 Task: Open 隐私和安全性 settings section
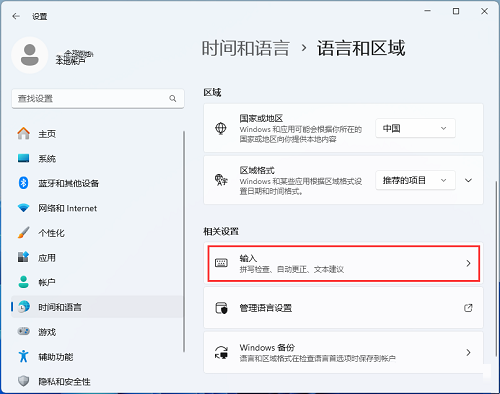click(x=97, y=381)
